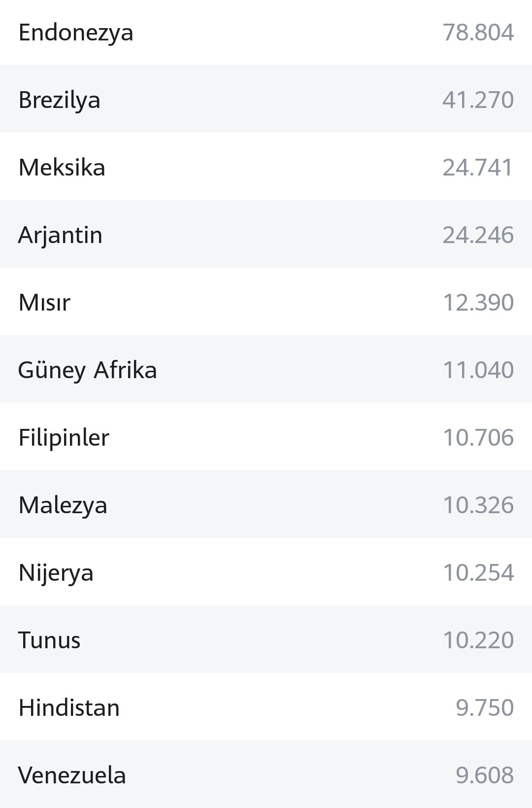The width and height of the screenshot is (532, 808).
Task: Select the Filipinler row
Action: point(266,437)
